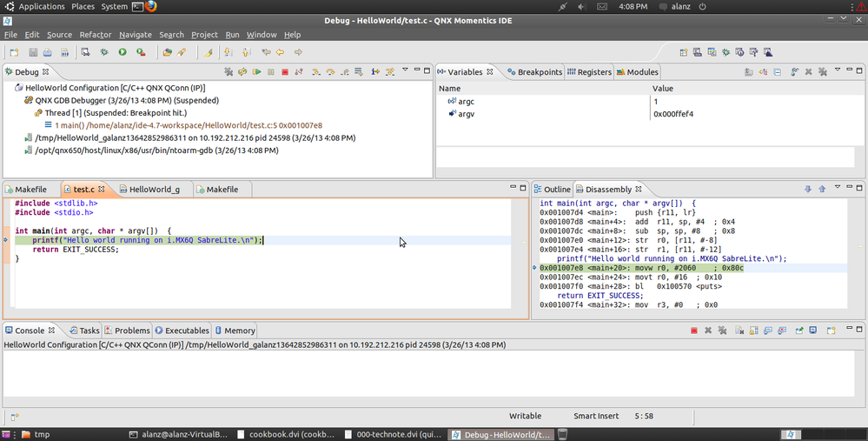This screenshot has width=868, height=441.
Task: Click Disconnect icon in Debug view
Action: (x=299, y=72)
